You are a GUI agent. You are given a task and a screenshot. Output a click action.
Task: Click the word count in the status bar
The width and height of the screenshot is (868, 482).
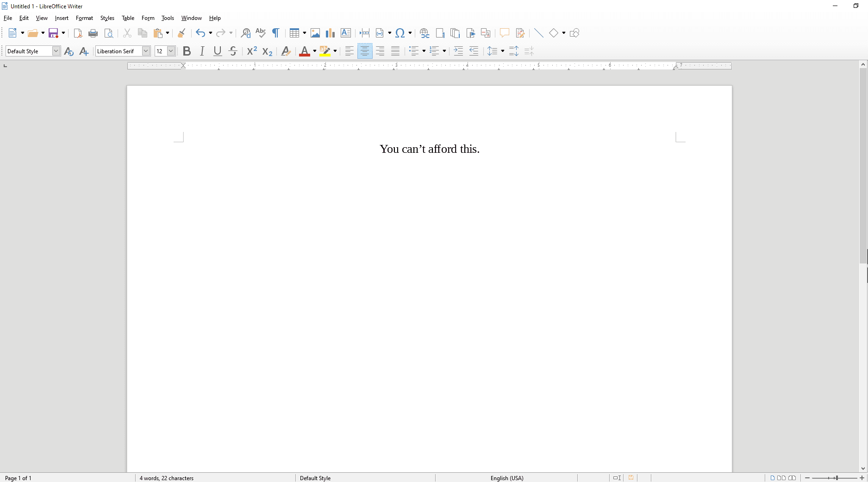pos(167,478)
